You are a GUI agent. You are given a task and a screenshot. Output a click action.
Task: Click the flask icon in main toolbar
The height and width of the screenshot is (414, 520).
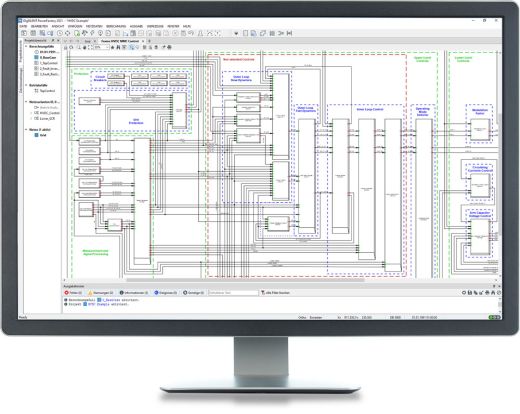click(200, 33)
